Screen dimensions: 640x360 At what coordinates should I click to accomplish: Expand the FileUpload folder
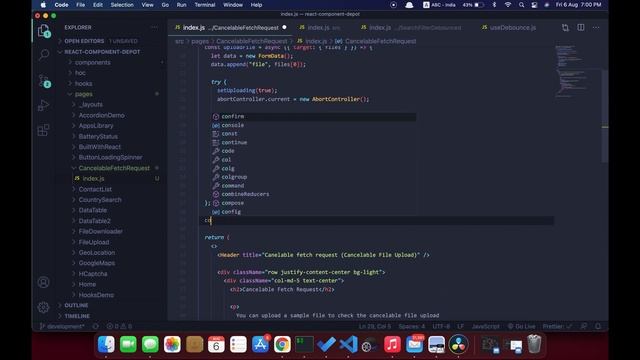click(x=94, y=242)
